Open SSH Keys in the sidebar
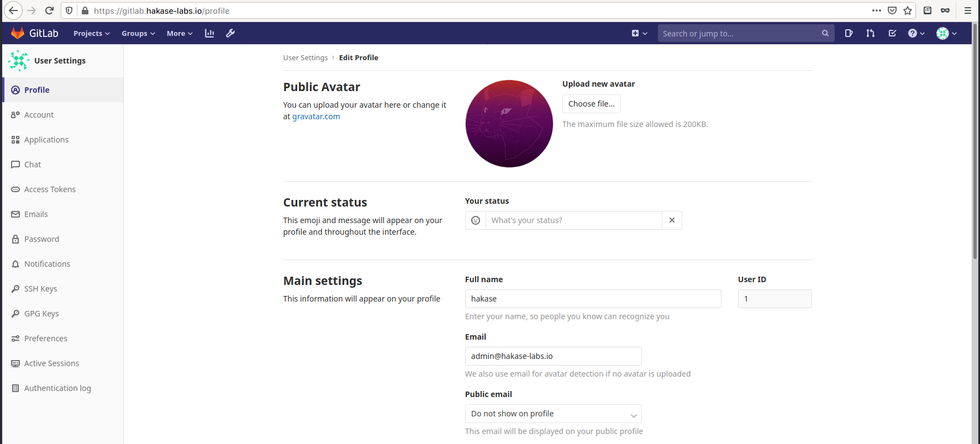 coord(63,289)
